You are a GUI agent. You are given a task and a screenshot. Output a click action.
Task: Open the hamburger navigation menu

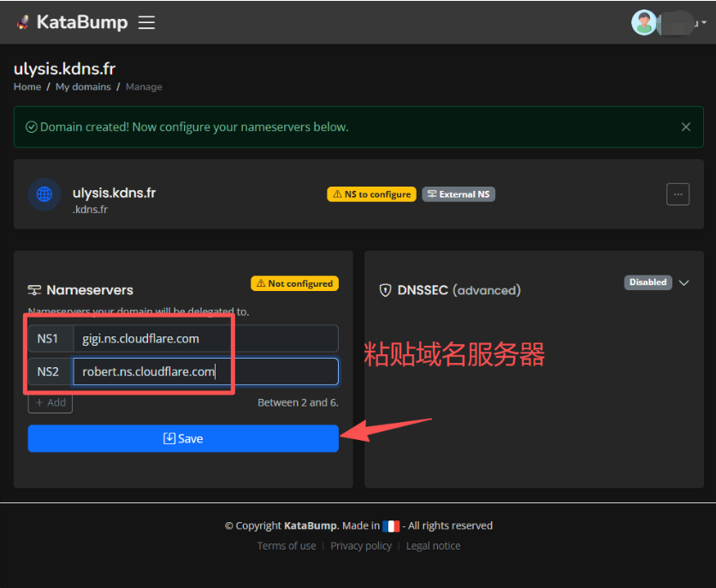tap(146, 22)
